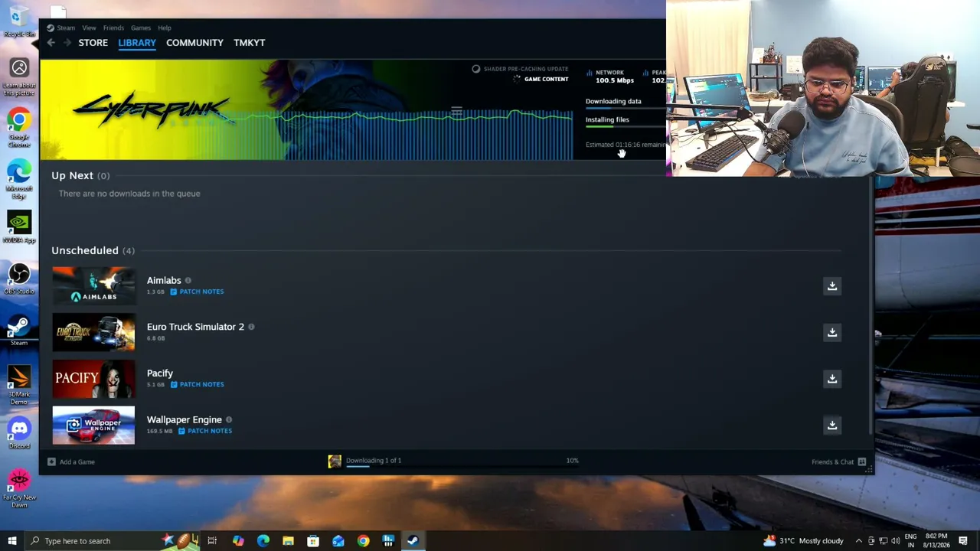Screen dimensions: 980x551
Task: Open Far Cry New Dawn shortcut
Action: 19,489
